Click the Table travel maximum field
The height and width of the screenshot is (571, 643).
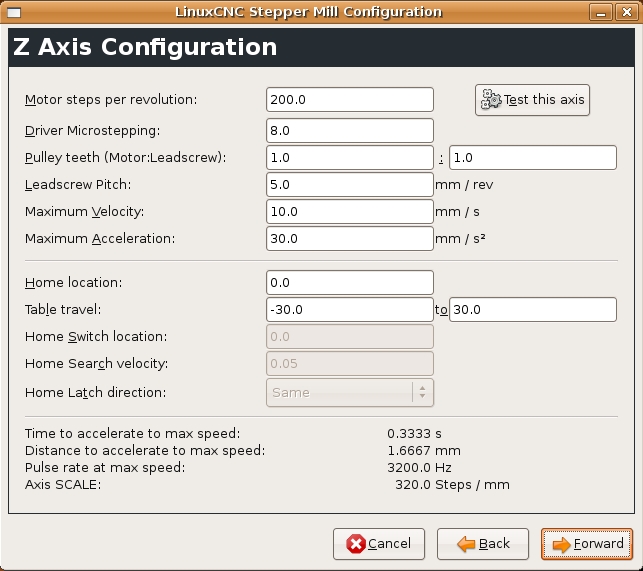coord(533,309)
